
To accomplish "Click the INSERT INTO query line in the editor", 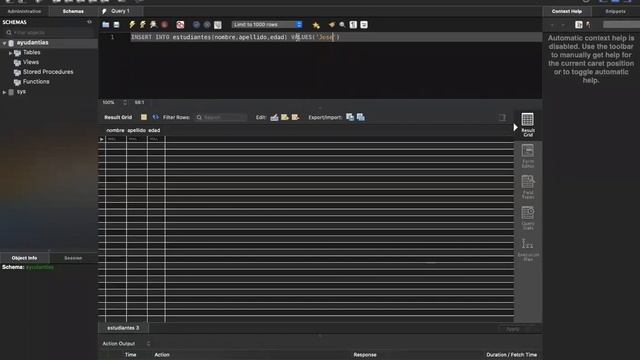I will (235, 37).
